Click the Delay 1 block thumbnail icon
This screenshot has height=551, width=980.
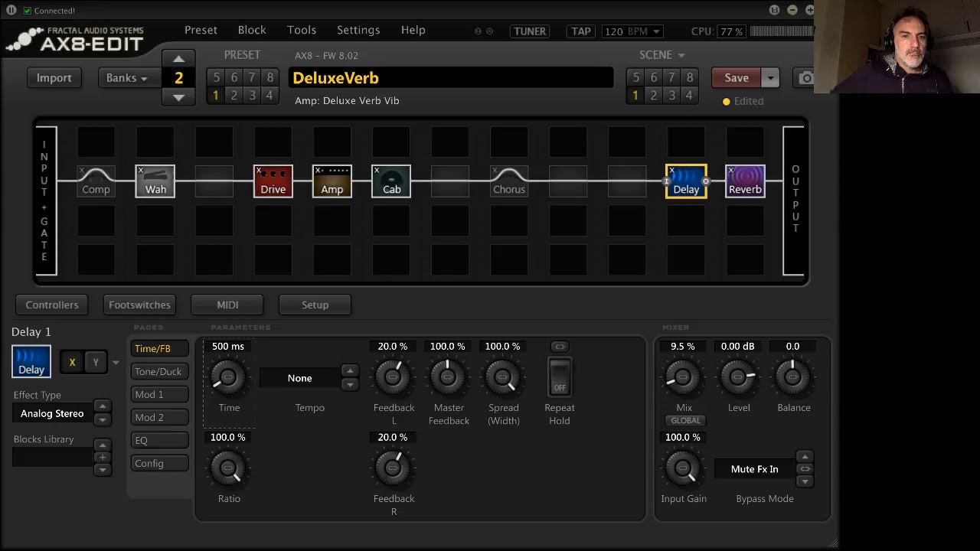(31, 361)
